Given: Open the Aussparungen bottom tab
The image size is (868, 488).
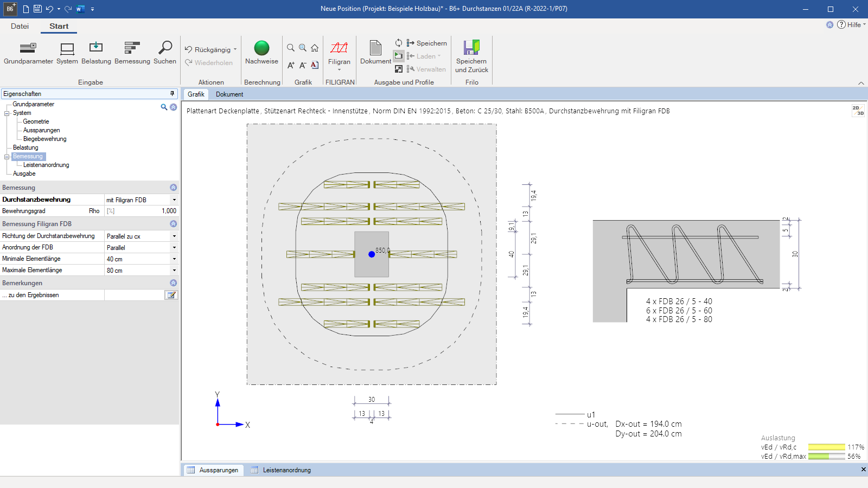Looking at the screenshot, I should [x=213, y=470].
